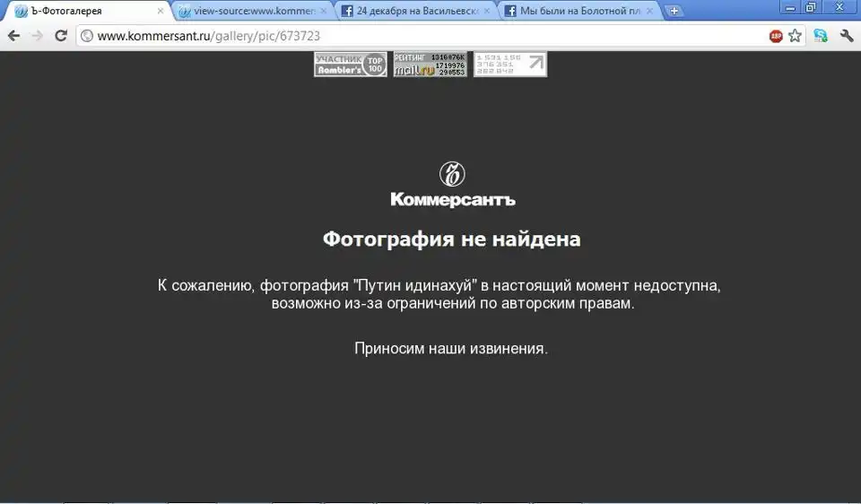Click the browser Back arrow button
This screenshot has height=504, width=861.
[14, 36]
